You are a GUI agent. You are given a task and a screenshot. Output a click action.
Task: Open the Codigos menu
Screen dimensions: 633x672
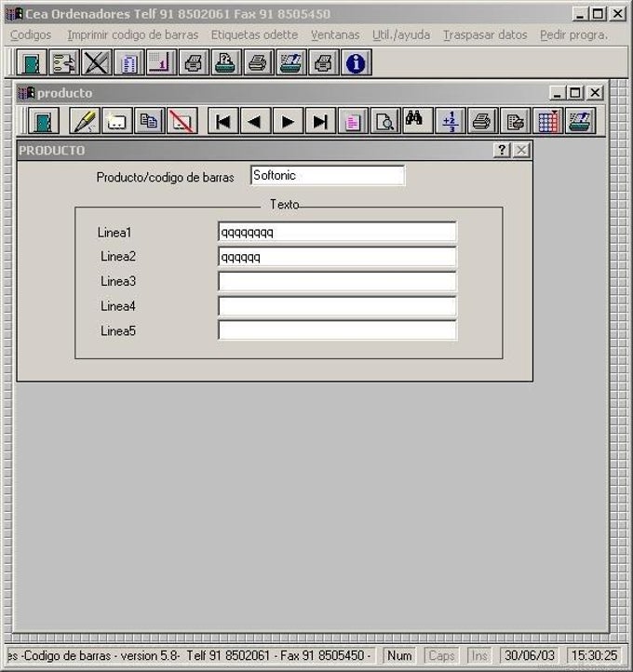[31, 35]
